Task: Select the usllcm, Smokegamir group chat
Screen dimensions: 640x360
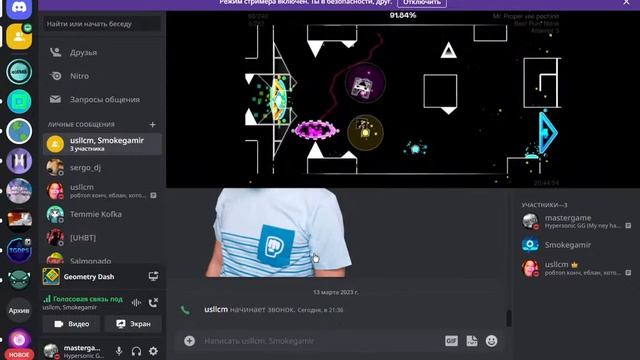Action: pos(102,144)
